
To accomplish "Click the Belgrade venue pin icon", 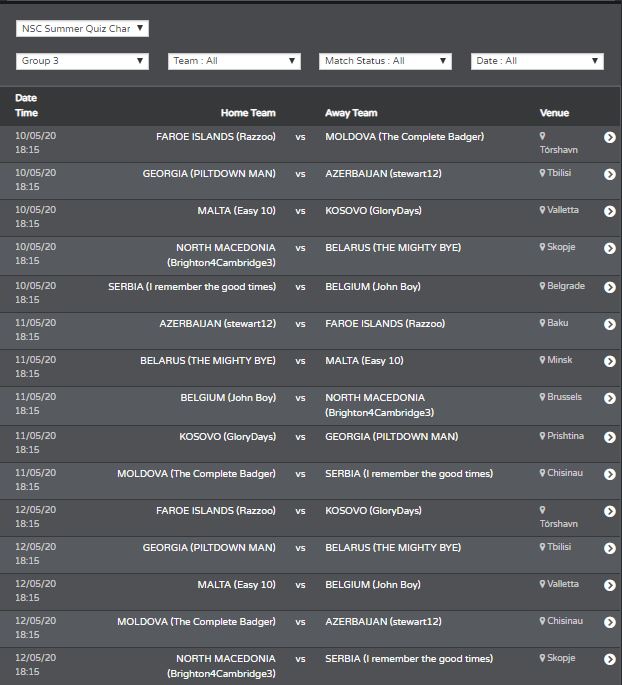I will tap(543, 286).
